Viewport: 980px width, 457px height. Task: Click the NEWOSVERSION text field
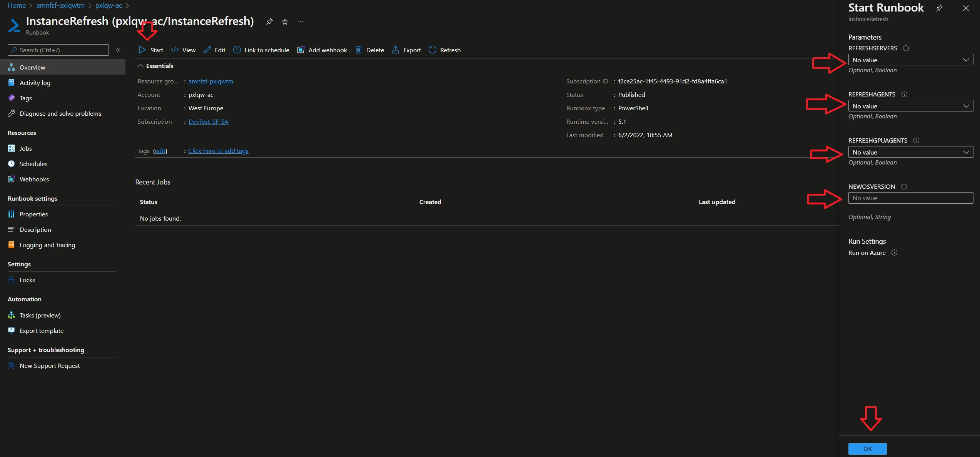coord(910,198)
